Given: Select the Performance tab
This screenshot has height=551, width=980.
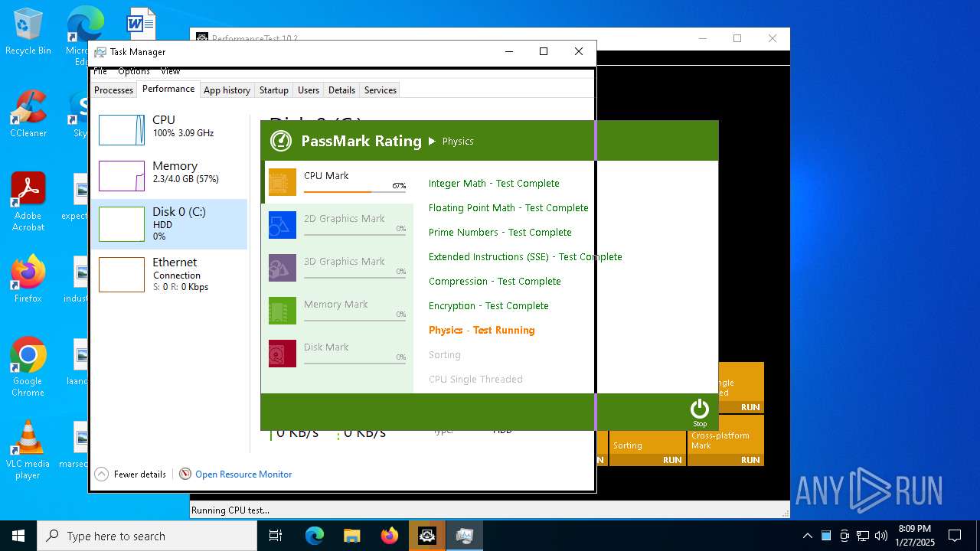Looking at the screenshot, I should pos(168,89).
